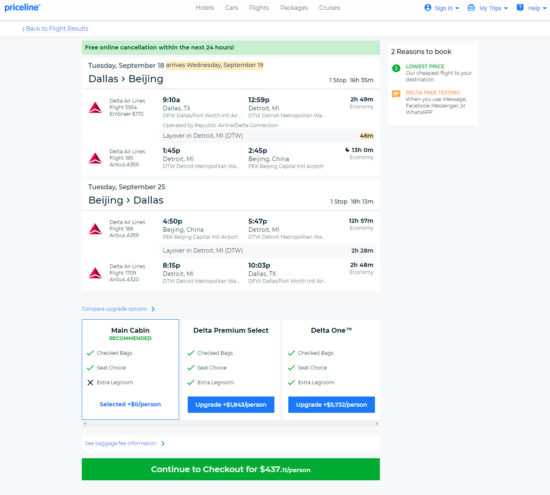
Task: Click the My Trips suitcase icon
Action: coord(471,7)
